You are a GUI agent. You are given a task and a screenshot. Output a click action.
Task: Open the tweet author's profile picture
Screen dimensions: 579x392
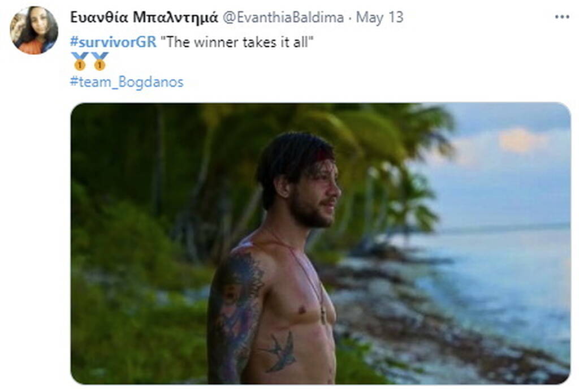[x=33, y=30]
